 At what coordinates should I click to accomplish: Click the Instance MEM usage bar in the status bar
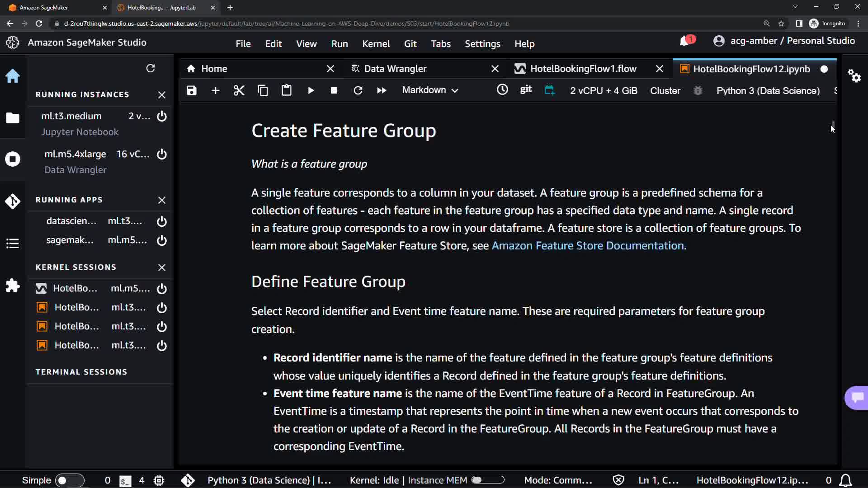point(488,480)
